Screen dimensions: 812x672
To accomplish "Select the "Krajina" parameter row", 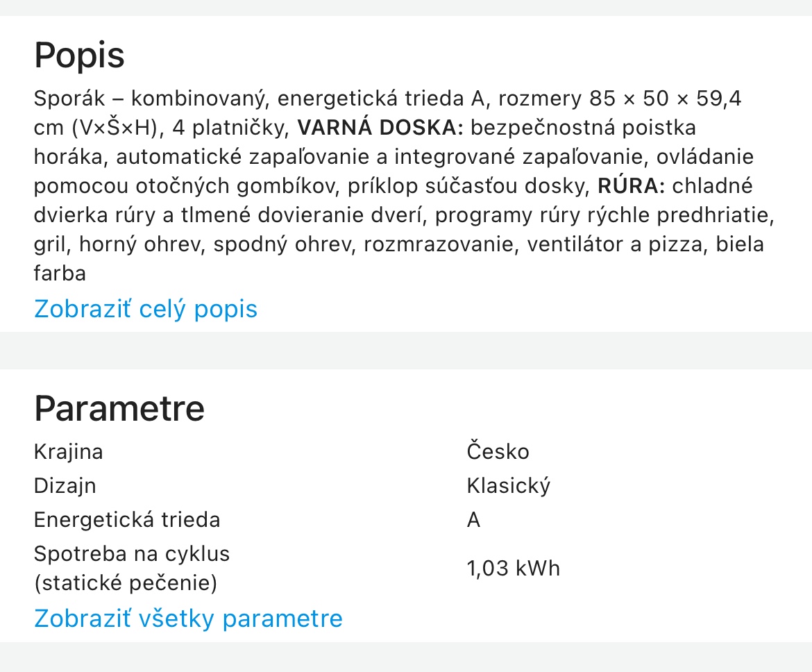I will click(69, 451).
